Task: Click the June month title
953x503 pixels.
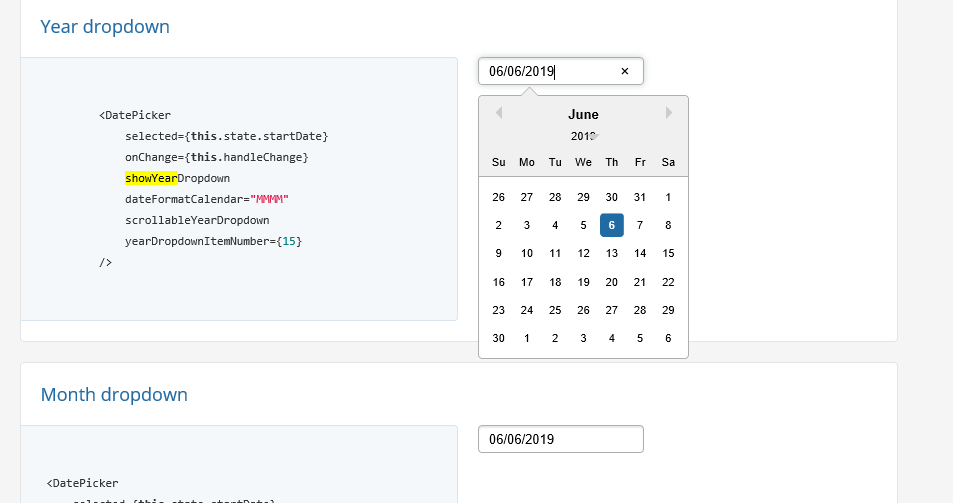Action: [583, 114]
